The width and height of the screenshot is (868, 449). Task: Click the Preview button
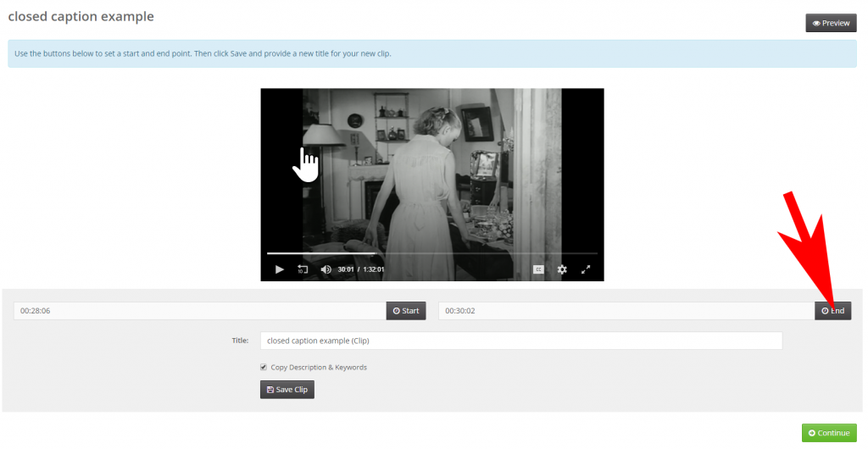[831, 23]
